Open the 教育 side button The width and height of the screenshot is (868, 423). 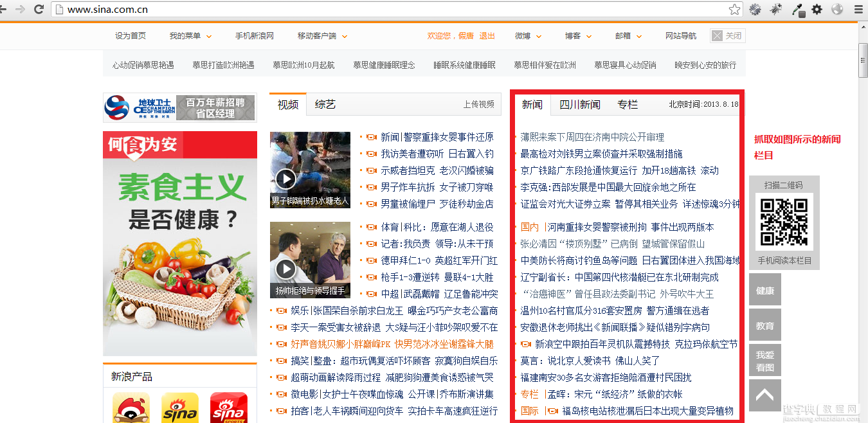click(x=765, y=326)
